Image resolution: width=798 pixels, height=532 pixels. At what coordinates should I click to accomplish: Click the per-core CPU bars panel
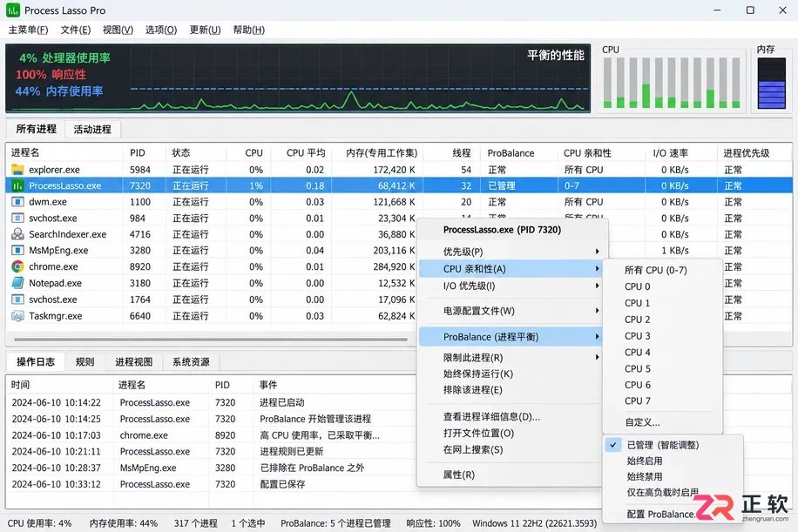coord(672,83)
